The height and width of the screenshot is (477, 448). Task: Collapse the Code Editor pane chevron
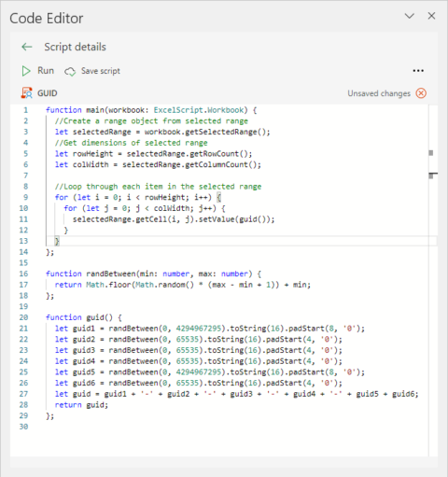(x=410, y=16)
